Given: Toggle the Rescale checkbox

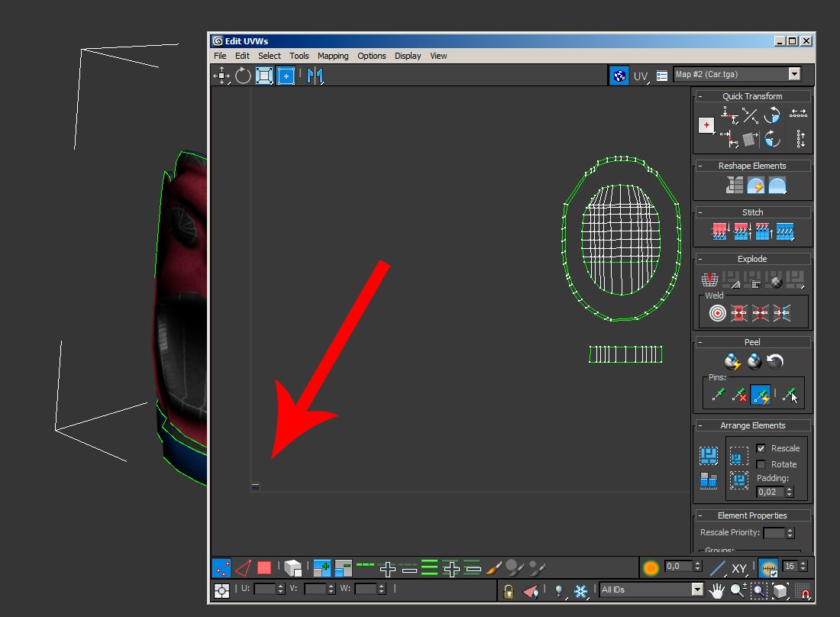Looking at the screenshot, I should [x=761, y=448].
